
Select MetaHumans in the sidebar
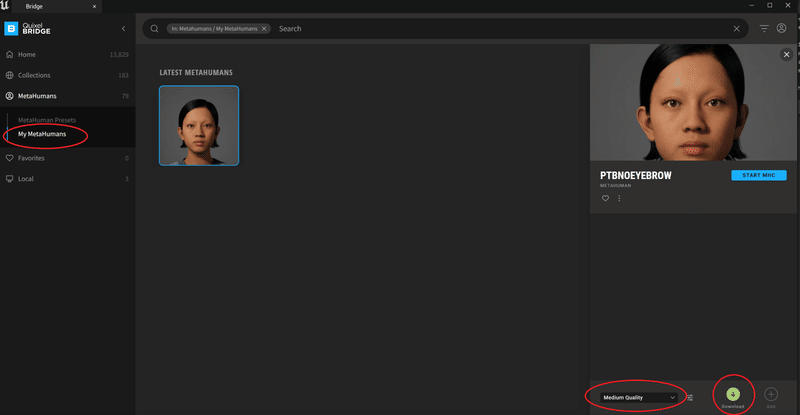coord(67,96)
